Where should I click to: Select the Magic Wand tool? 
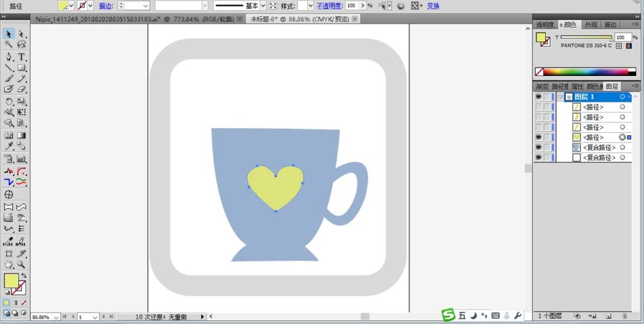(8, 44)
